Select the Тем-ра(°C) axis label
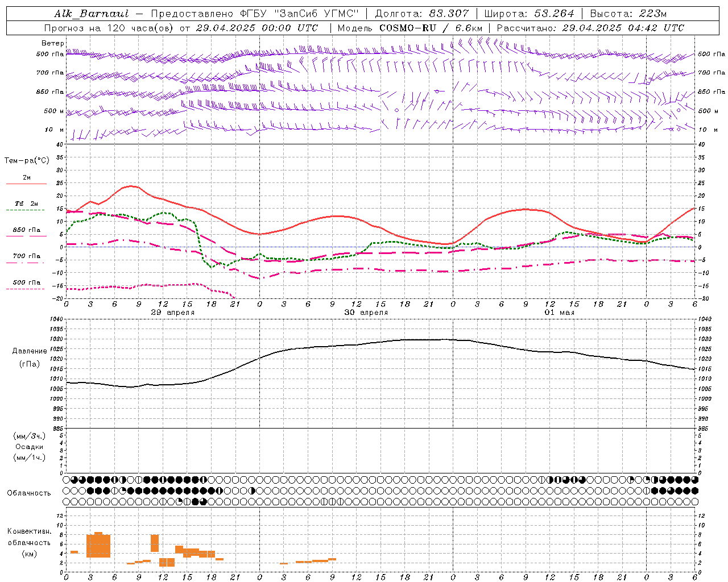 (27, 161)
